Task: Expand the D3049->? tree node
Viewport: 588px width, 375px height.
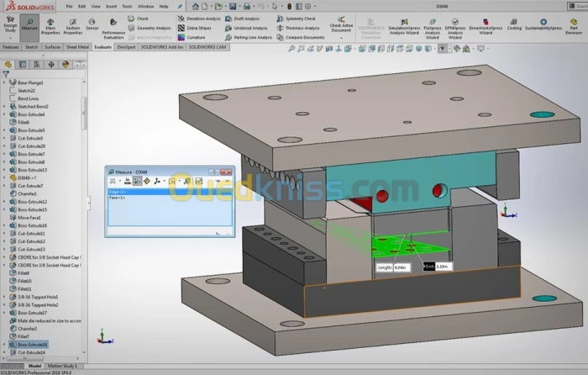Action: (4, 178)
